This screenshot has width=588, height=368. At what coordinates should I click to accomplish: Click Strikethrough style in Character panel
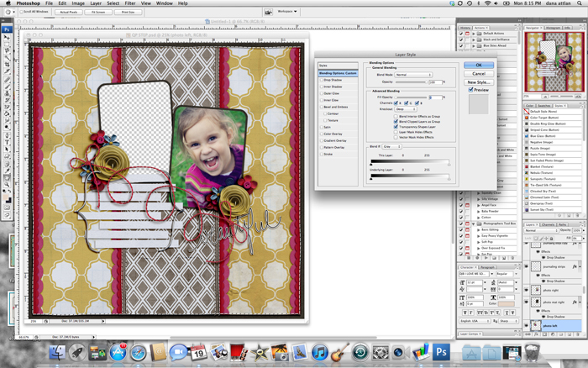point(512,313)
